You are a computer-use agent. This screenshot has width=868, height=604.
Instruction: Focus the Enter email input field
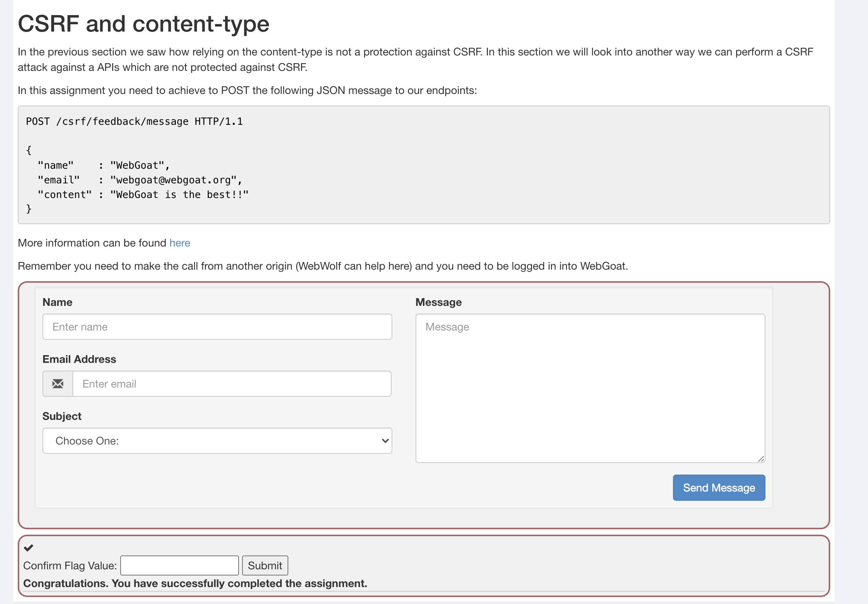tap(232, 384)
